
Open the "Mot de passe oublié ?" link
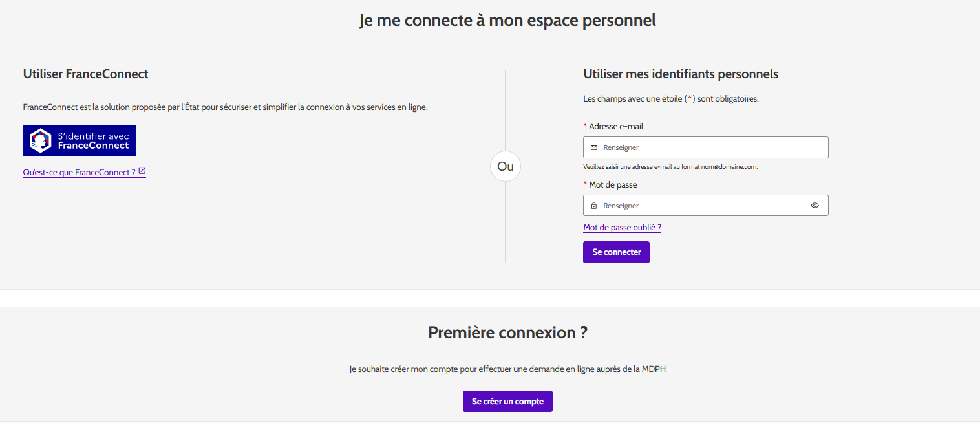point(622,228)
